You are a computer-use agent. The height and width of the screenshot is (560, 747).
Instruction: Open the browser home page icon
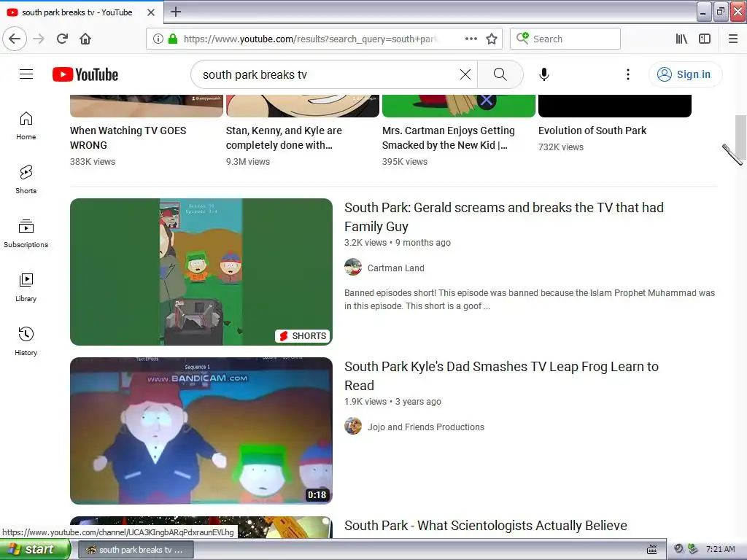click(85, 39)
